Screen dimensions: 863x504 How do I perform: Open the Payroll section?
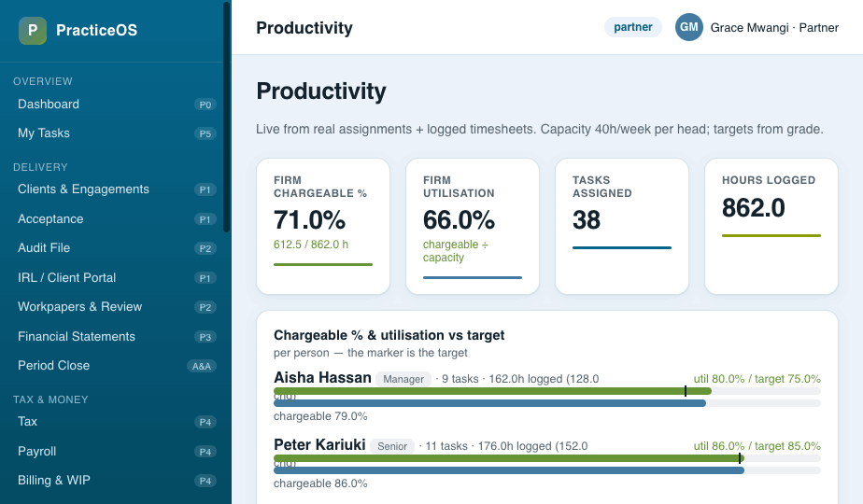click(116, 451)
